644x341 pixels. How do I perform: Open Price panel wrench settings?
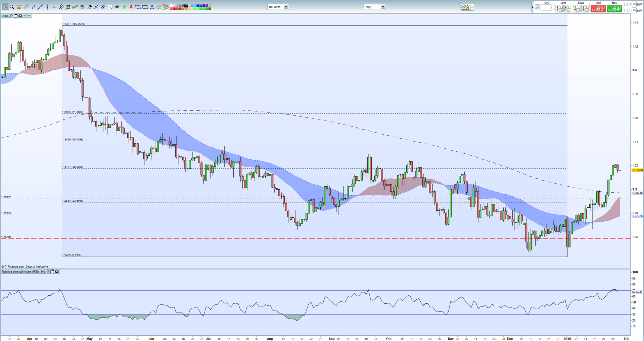point(11,16)
